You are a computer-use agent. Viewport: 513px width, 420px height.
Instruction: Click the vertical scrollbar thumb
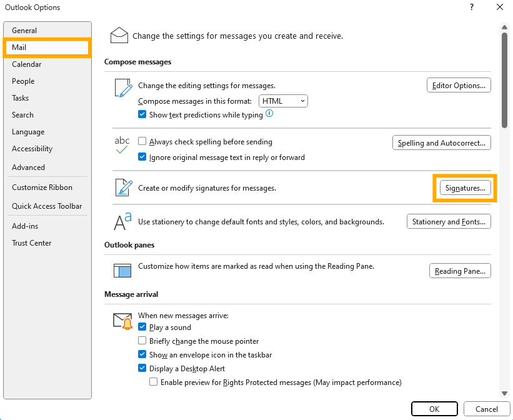[504, 80]
